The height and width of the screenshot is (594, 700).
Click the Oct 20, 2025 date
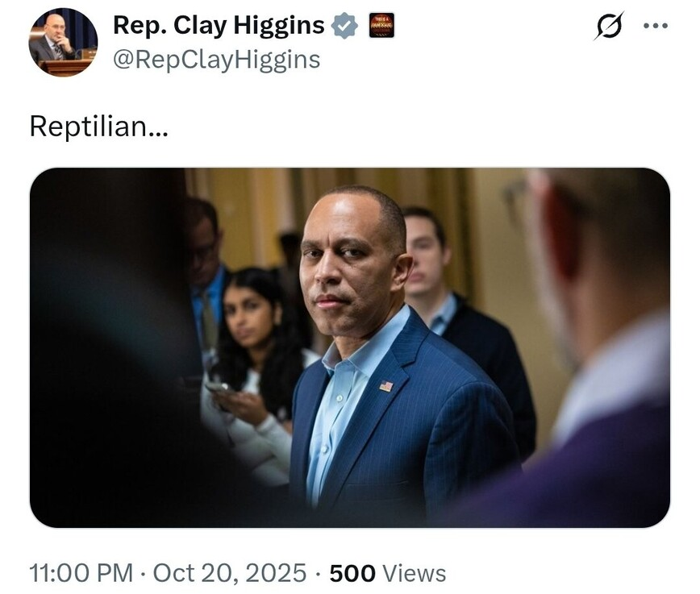tap(230, 573)
